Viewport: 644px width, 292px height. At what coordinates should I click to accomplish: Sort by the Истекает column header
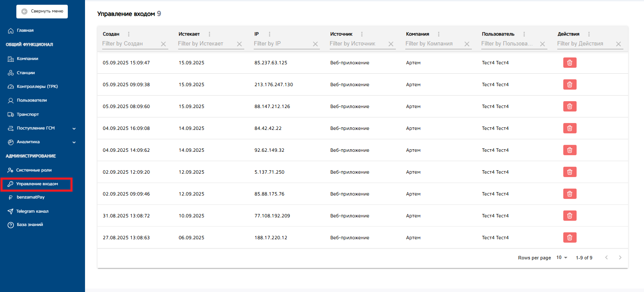[x=189, y=34]
